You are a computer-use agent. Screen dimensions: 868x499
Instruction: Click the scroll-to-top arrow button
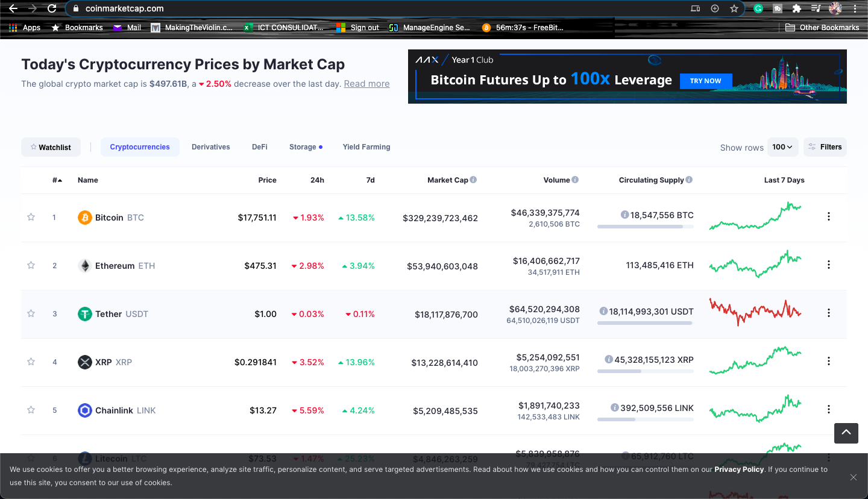click(846, 433)
